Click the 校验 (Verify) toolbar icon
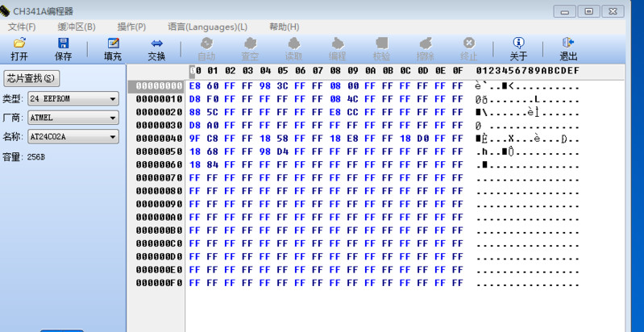The height and width of the screenshot is (332, 644). 381,48
